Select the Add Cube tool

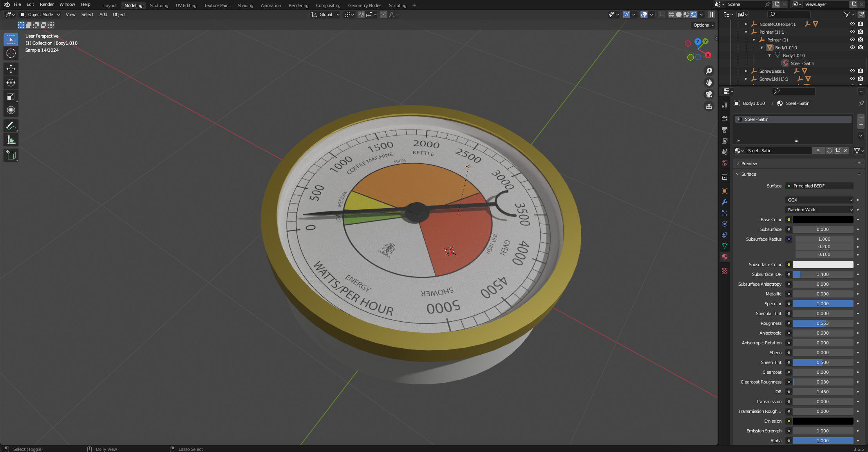point(11,155)
